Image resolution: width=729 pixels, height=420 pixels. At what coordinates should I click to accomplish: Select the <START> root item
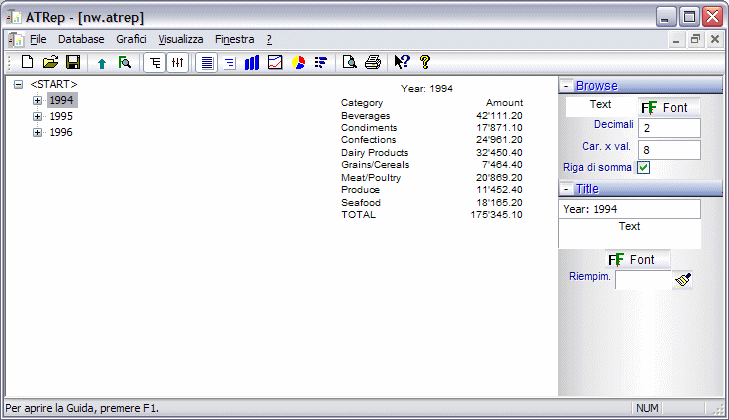pyautogui.click(x=54, y=84)
